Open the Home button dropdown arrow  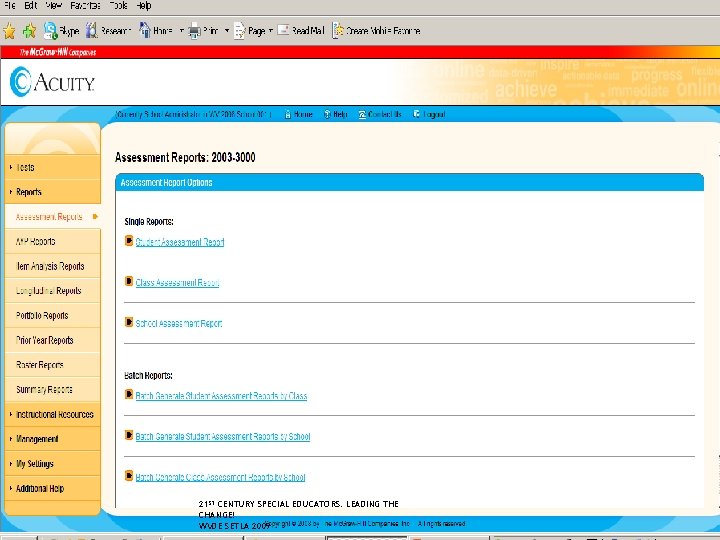(x=181, y=31)
